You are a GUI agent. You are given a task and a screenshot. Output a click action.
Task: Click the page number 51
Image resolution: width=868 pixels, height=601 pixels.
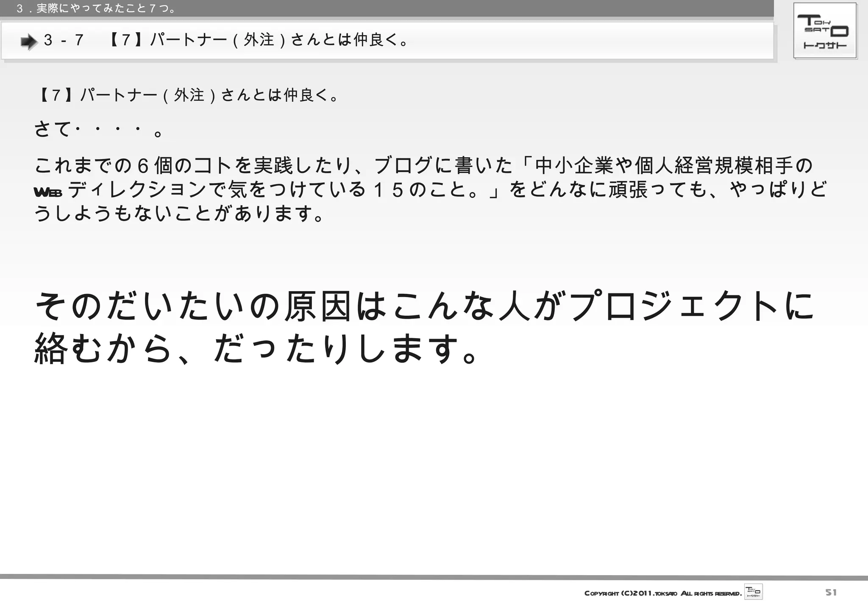point(831,592)
